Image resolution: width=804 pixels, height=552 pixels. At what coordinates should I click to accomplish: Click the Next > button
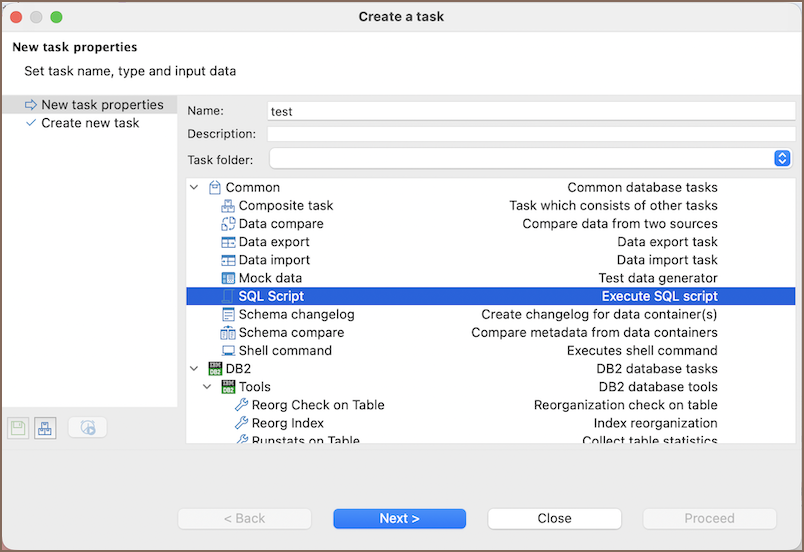pos(399,518)
